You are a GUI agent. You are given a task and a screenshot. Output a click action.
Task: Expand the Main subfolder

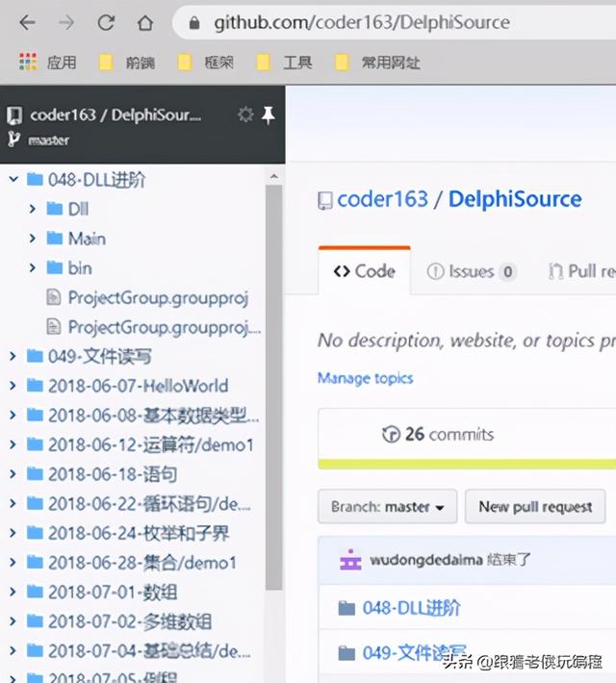coord(33,239)
